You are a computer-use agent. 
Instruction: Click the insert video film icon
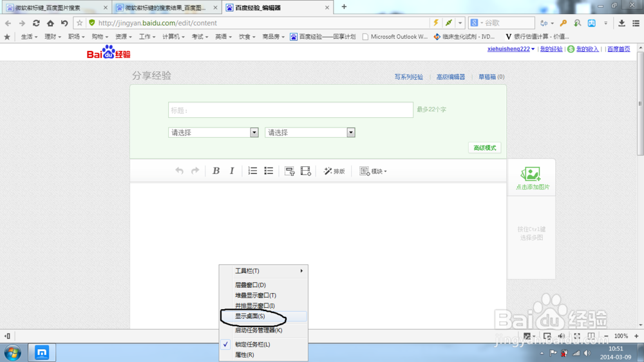[x=305, y=171]
